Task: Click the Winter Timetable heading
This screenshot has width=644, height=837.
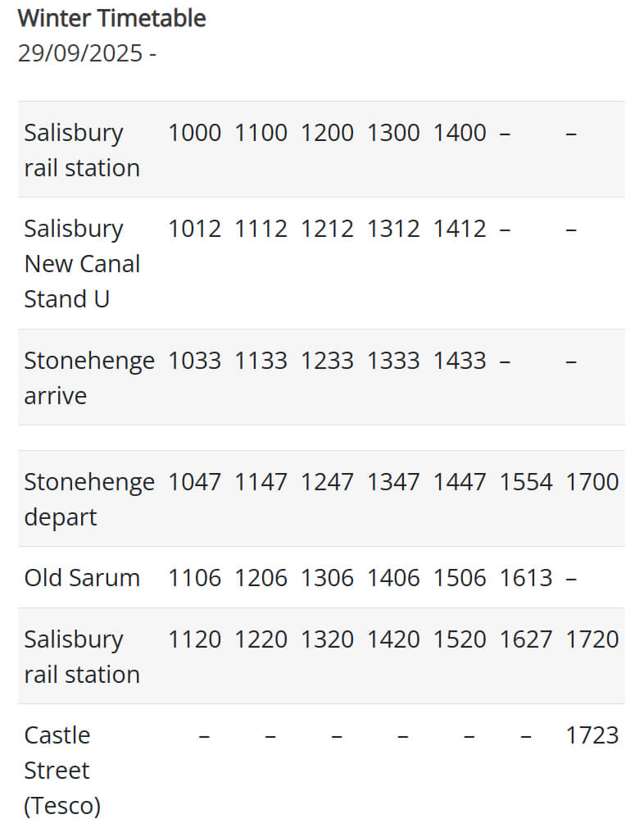Action: 111,18
